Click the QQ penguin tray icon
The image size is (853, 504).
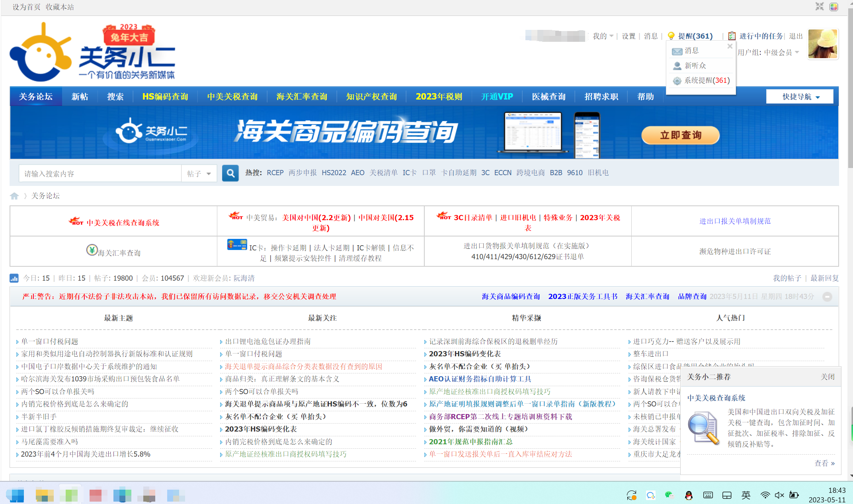pyautogui.click(x=689, y=495)
